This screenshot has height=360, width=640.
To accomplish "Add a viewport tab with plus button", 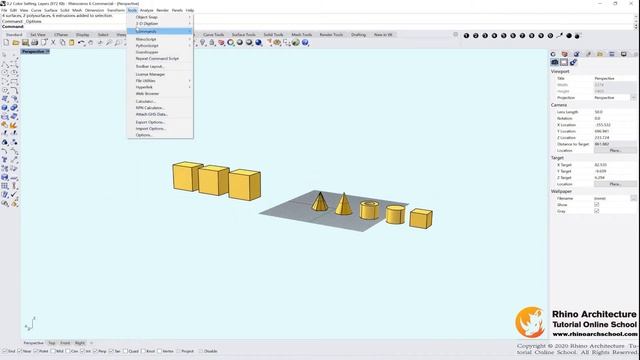I will [91, 343].
